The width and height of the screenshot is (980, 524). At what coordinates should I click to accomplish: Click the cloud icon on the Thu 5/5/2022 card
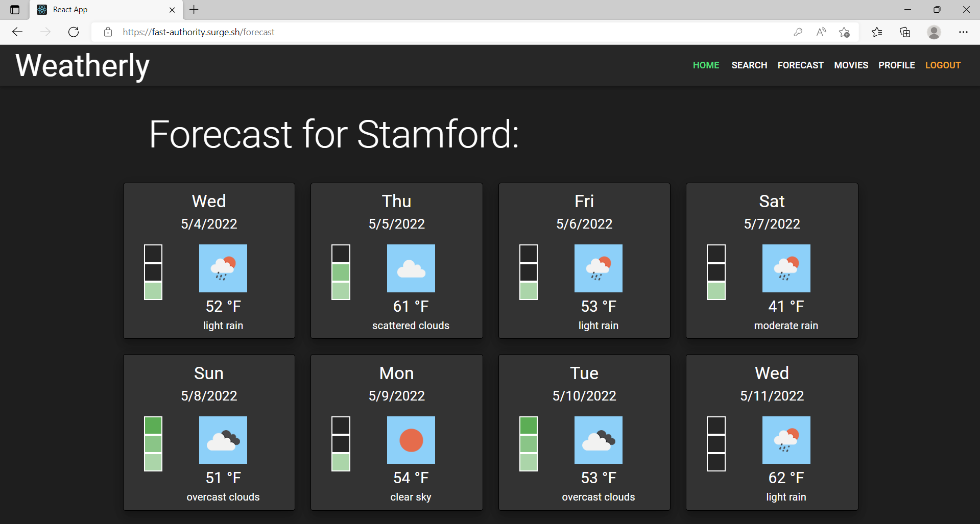pos(411,268)
